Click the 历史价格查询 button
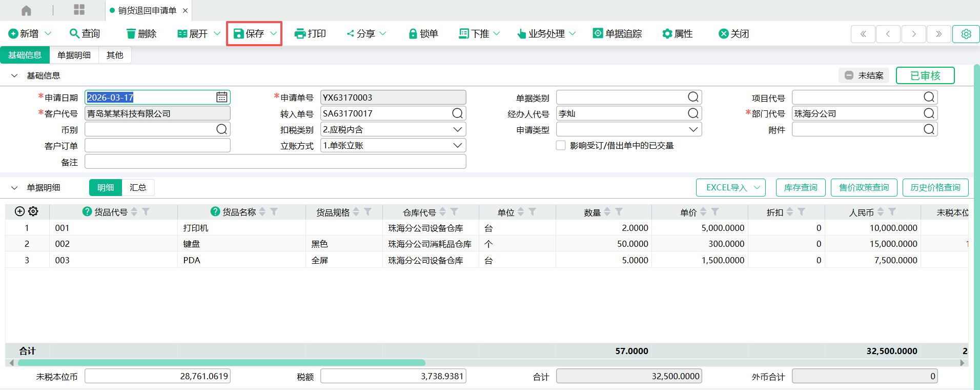This screenshot has width=980, height=390. click(935, 188)
